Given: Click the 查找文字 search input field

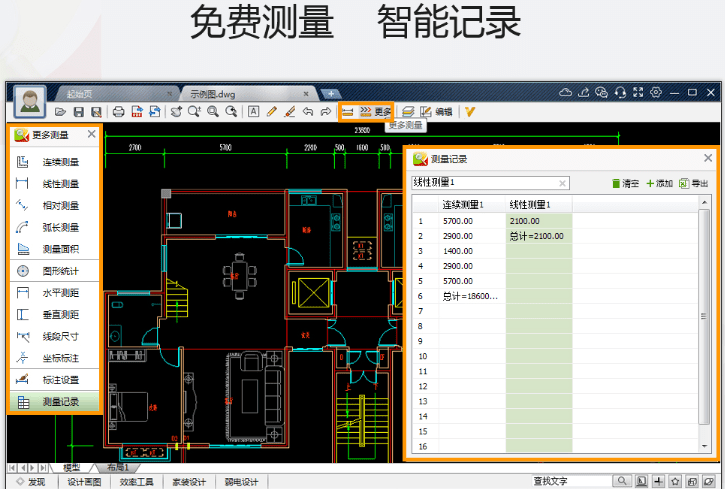Looking at the screenshot, I should [x=571, y=482].
